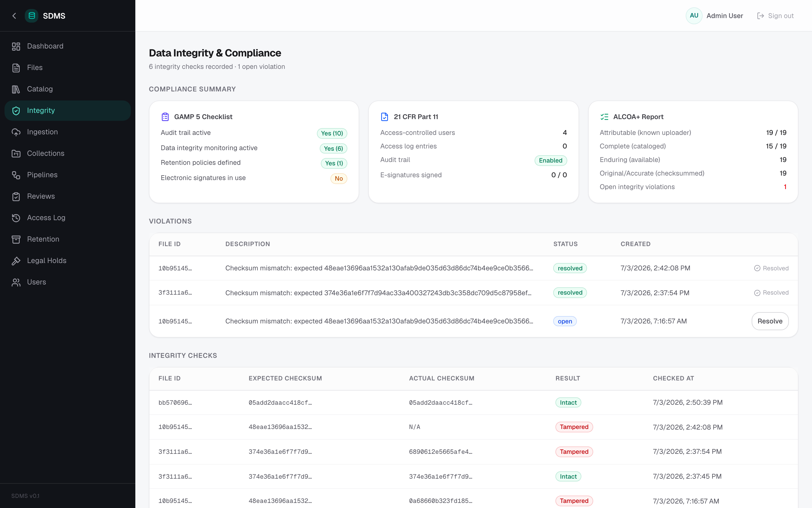Click the Resolve button for the open violation
The height and width of the screenshot is (508, 812).
click(x=770, y=321)
